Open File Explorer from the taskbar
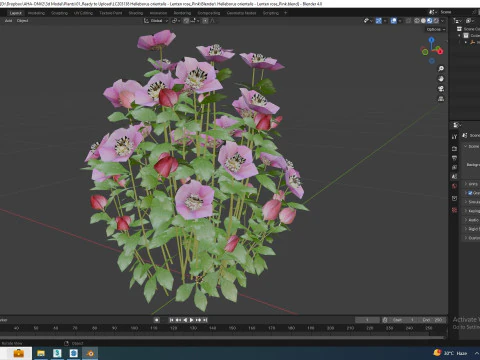Screen dimensions: 480x360 tap(41, 353)
